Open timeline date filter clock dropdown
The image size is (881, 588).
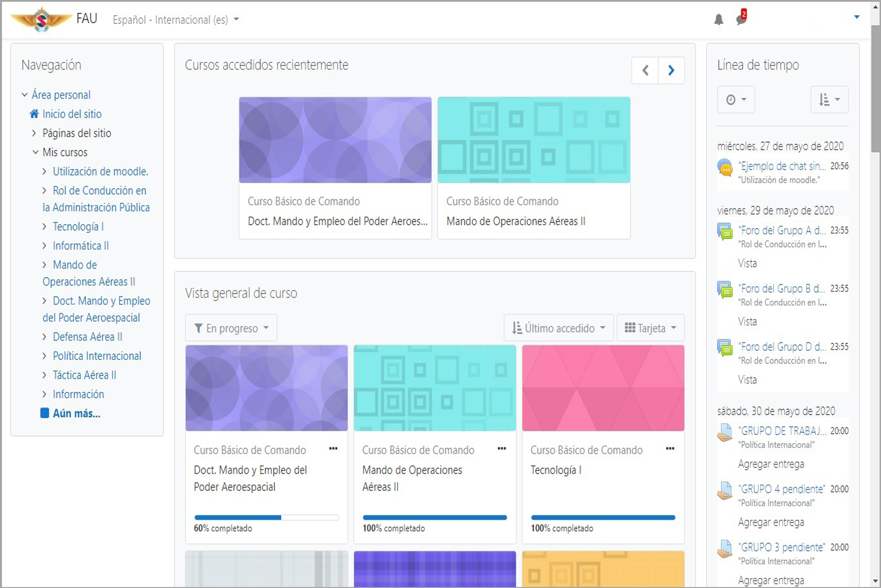click(736, 100)
